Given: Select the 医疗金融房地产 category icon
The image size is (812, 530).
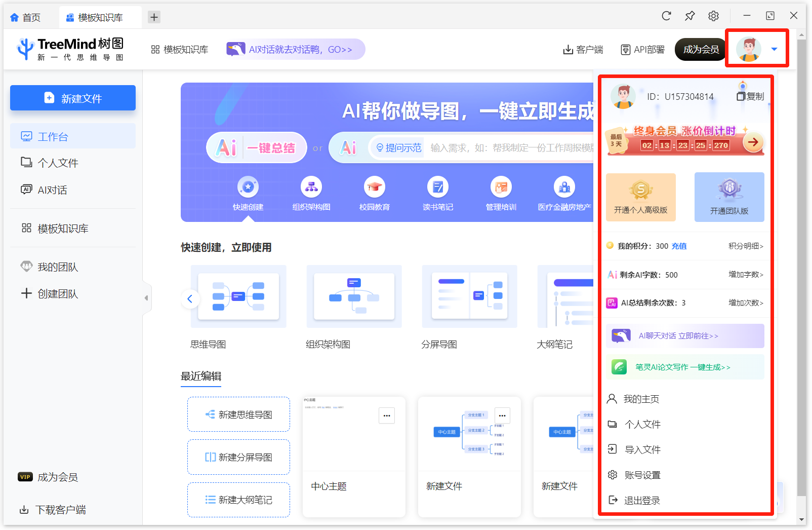Looking at the screenshot, I should [x=564, y=193].
